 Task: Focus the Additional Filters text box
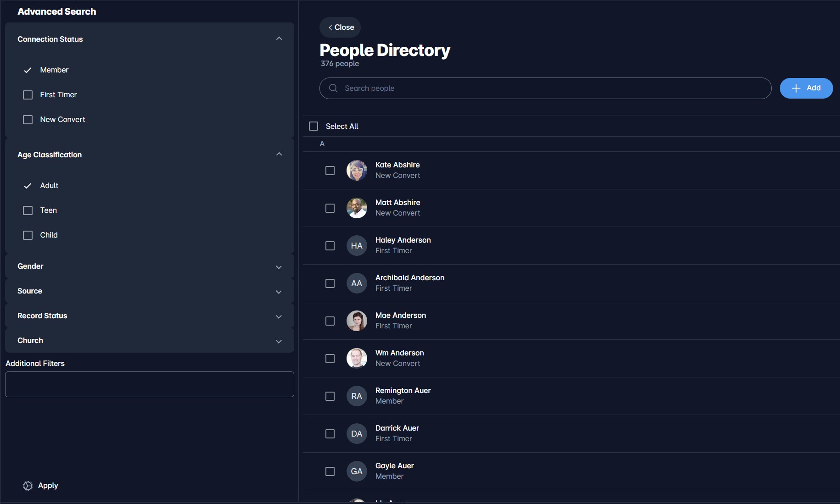click(x=149, y=384)
